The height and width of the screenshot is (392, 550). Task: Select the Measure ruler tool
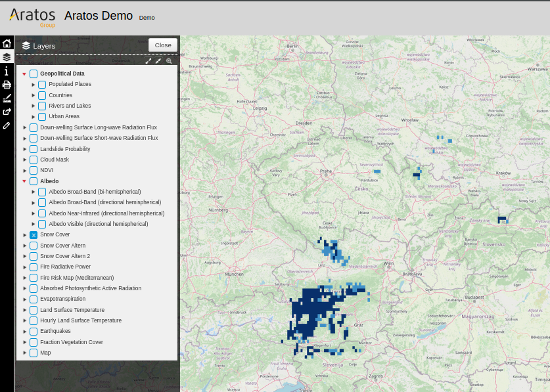[x=7, y=98]
